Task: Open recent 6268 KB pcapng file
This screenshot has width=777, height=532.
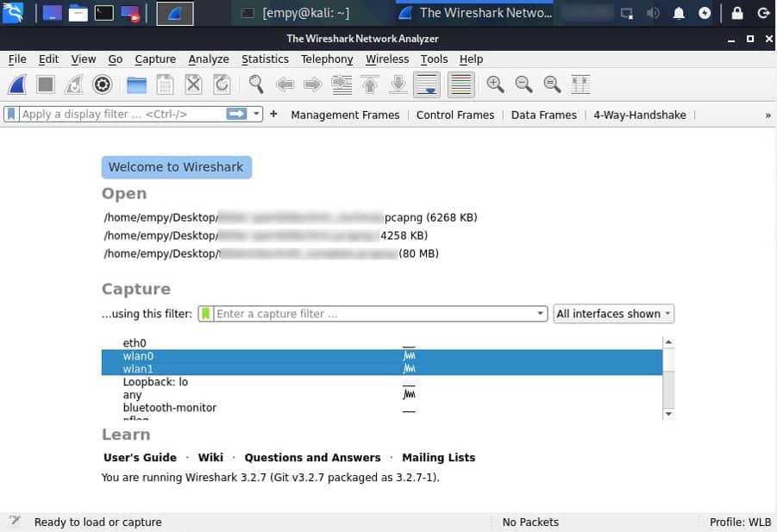Action: [x=291, y=217]
